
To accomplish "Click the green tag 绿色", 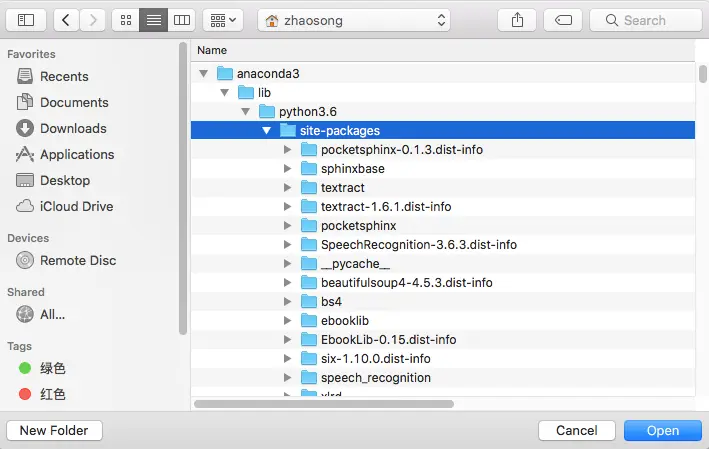I will [x=52, y=368].
